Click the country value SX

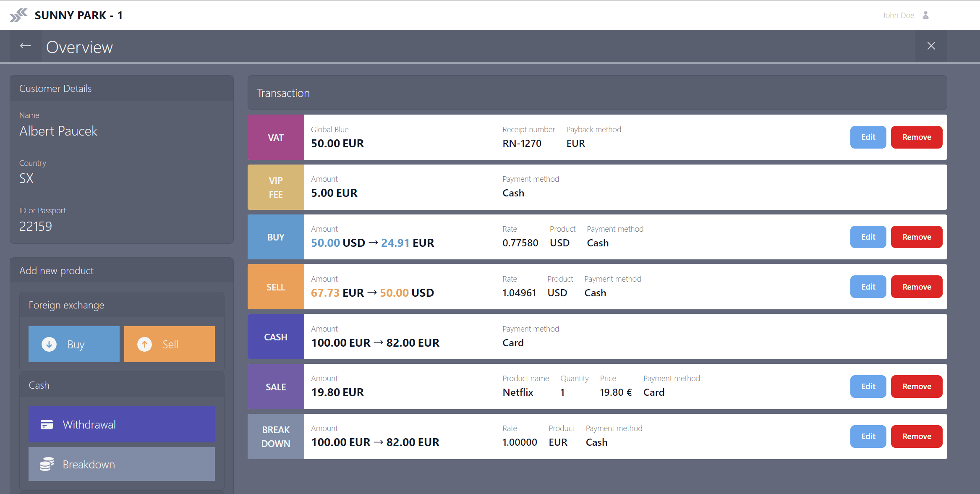[26, 178]
